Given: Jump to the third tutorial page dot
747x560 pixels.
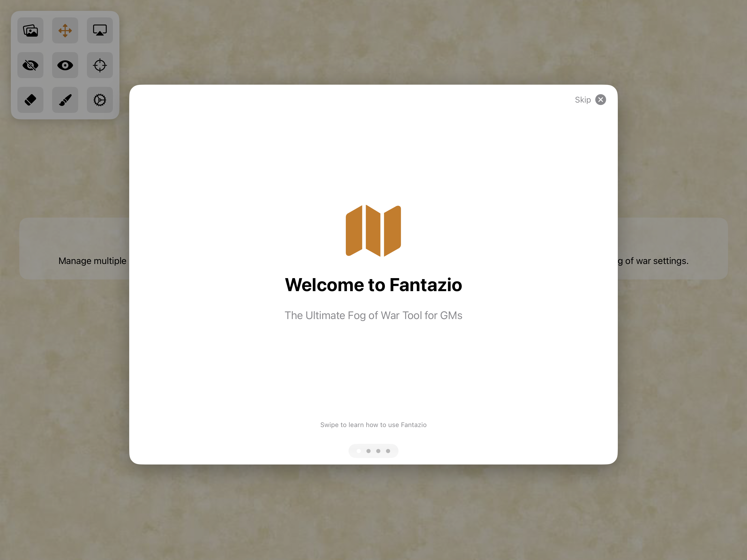Looking at the screenshot, I should coord(378,451).
